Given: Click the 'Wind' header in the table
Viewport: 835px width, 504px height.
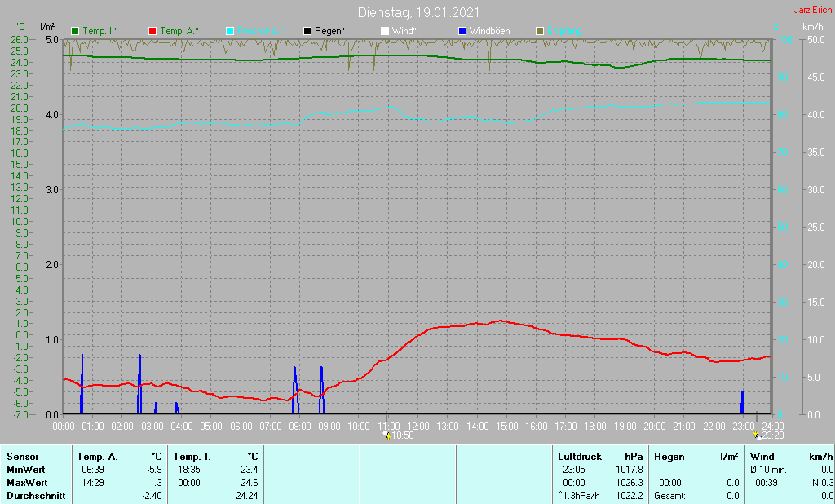Looking at the screenshot, I should point(762,457).
